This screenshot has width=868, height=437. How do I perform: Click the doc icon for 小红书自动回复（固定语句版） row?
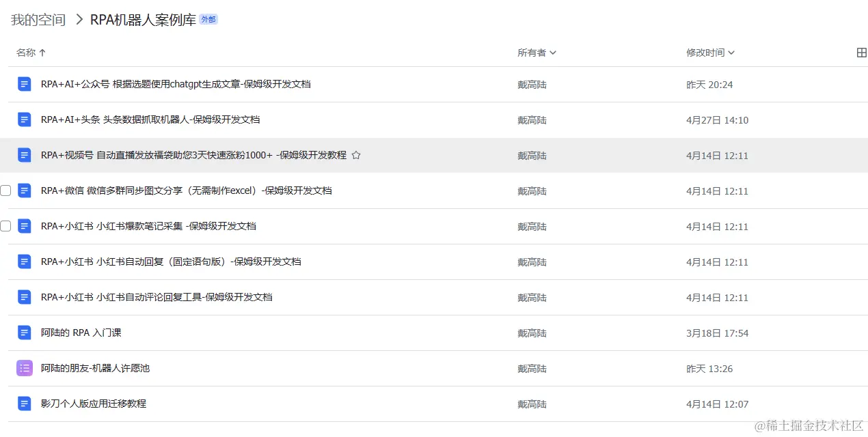tap(25, 262)
